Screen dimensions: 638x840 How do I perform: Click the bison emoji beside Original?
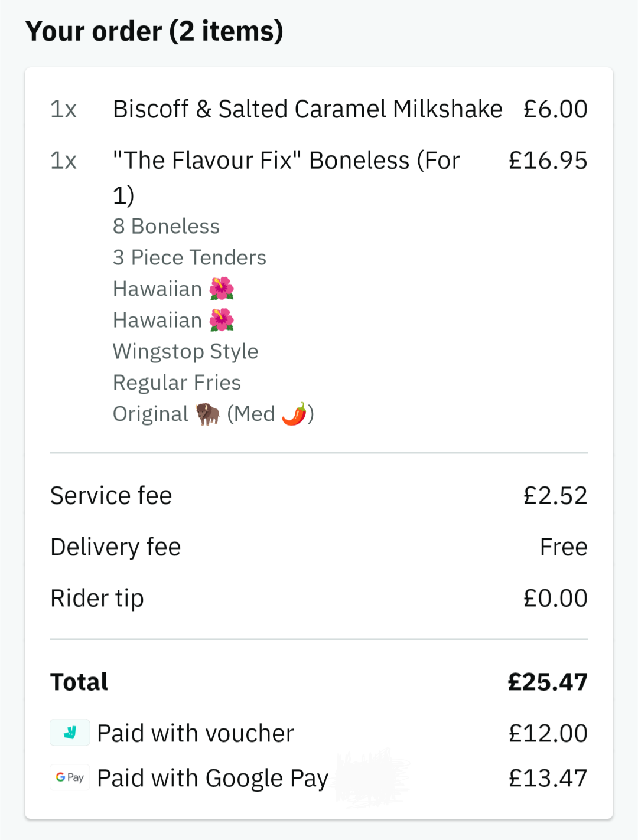[x=207, y=414]
